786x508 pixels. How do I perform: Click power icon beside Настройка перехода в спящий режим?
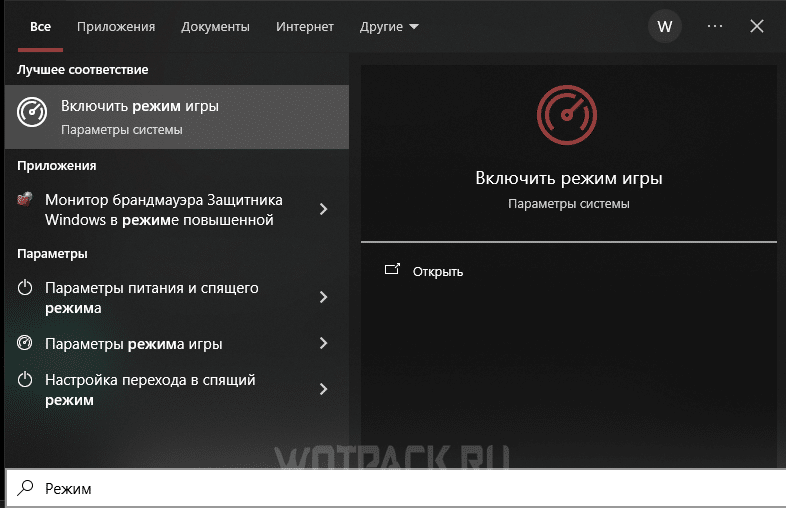(25, 380)
